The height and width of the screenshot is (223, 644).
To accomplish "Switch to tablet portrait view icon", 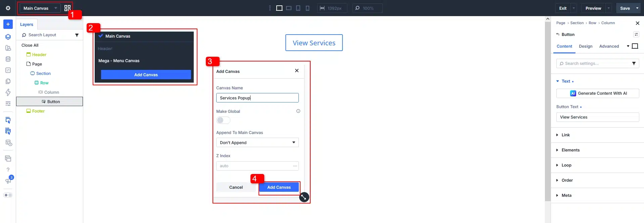I will [298, 8].
